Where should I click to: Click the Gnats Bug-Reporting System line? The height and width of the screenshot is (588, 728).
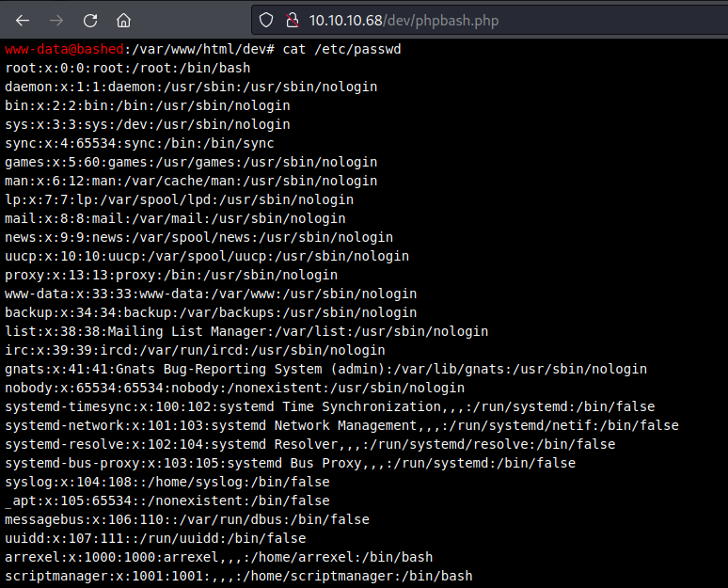pyautogui.click(x=325, y=369)
